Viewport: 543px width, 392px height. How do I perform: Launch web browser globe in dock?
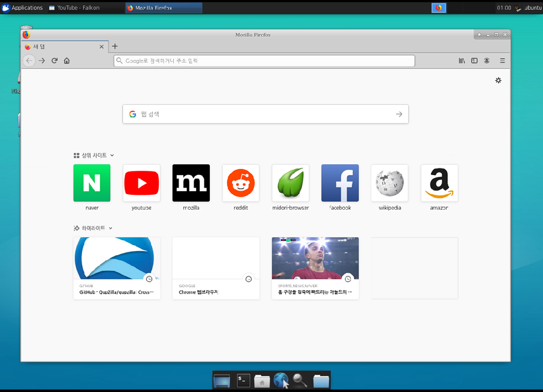(x=281, y=381)
